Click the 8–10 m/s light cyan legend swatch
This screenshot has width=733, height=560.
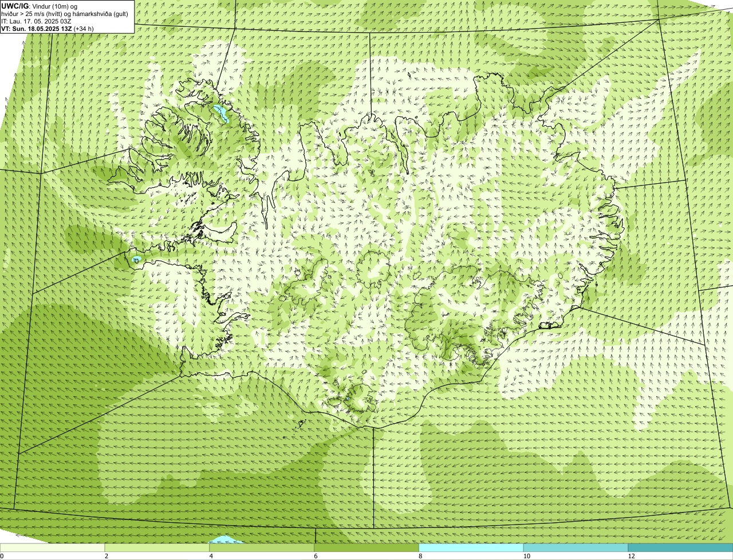(471, 547)
